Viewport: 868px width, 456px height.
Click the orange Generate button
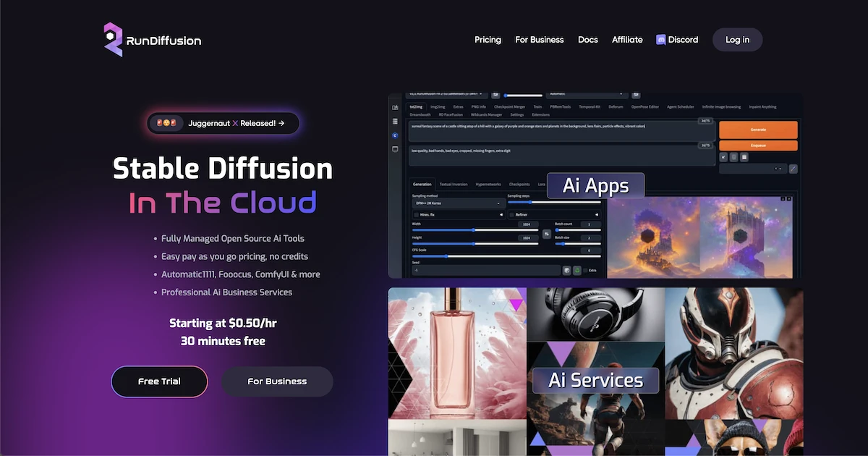(758, 130)
